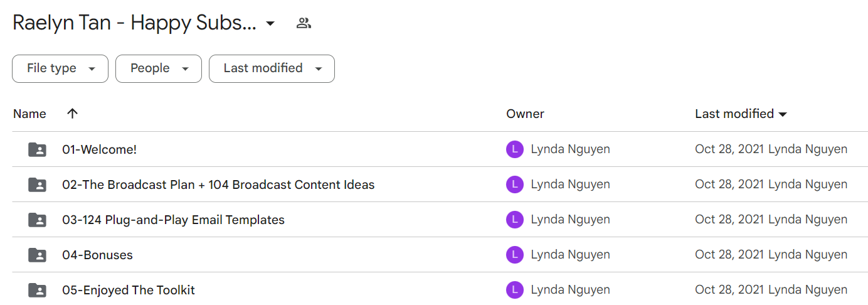The width and height of the screenshot is (868, 305).
Task: Click shared folder icon for 03-124 Plug-and-Play Email Templates
Action: point(38,220)
